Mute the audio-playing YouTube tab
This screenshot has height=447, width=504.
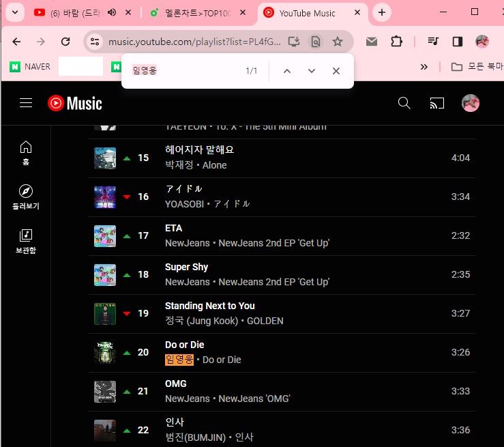(x=112, y=12)
